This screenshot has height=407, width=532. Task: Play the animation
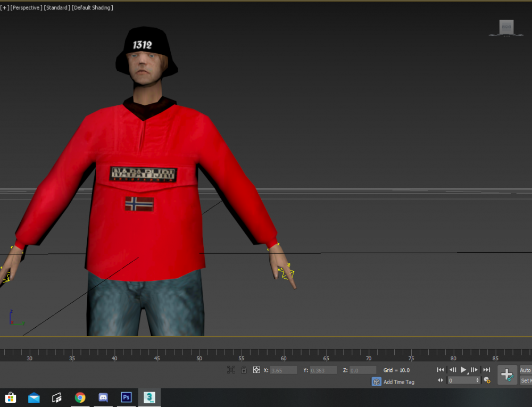tap(463, 370)
